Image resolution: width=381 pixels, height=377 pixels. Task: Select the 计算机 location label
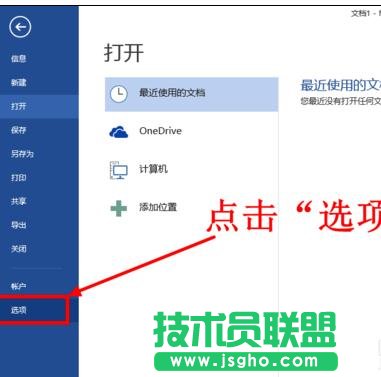pyautogui.click(x=153, y=169)
